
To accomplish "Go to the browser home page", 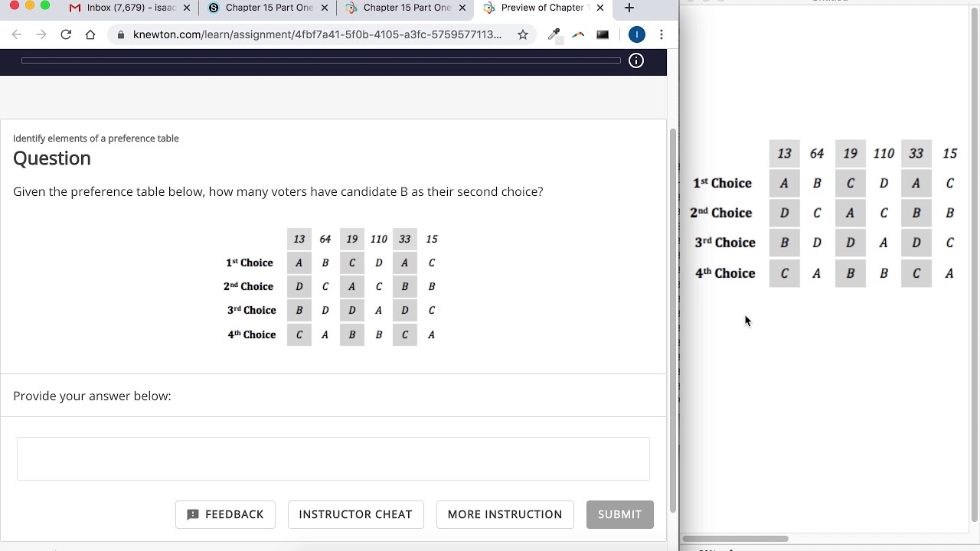I will (x=90, y=34).
